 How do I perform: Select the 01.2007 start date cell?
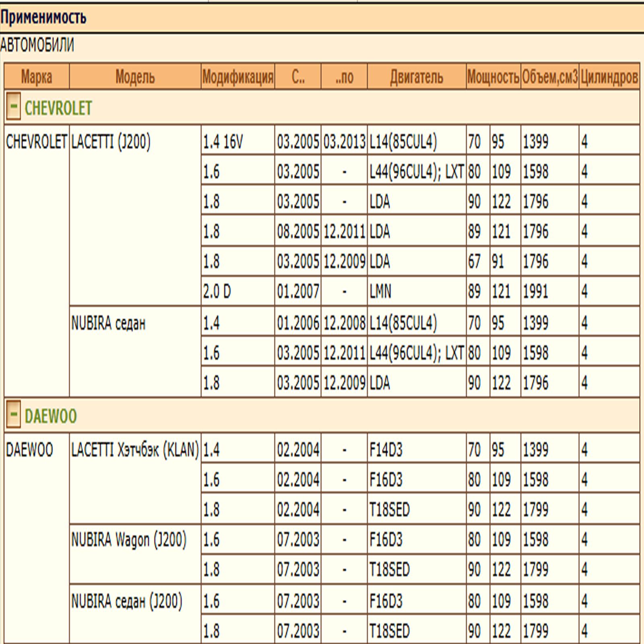[x=298, y=291]
